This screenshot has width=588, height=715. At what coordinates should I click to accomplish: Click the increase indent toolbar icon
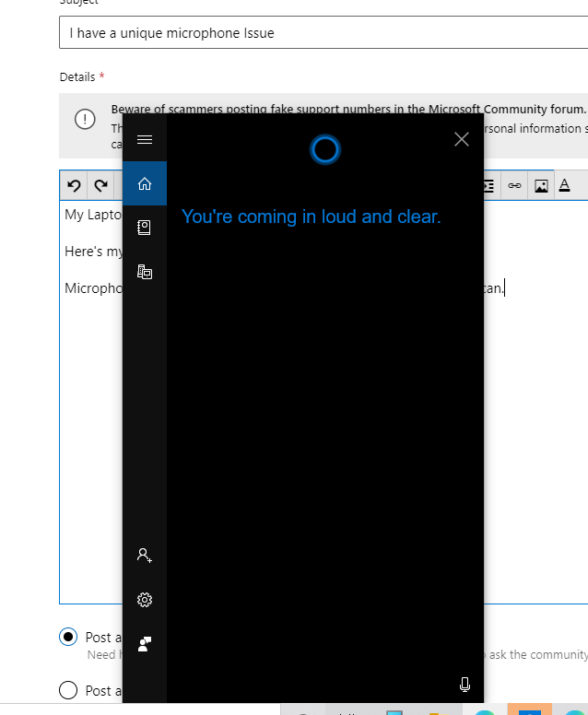489,185
